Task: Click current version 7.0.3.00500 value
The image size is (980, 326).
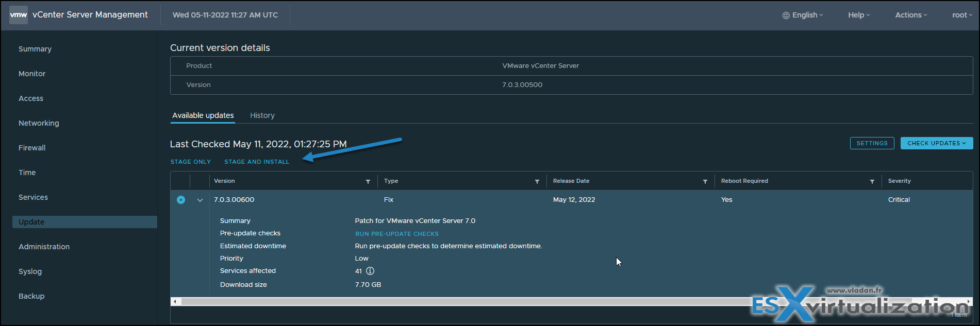Action: tap(522, 85)
